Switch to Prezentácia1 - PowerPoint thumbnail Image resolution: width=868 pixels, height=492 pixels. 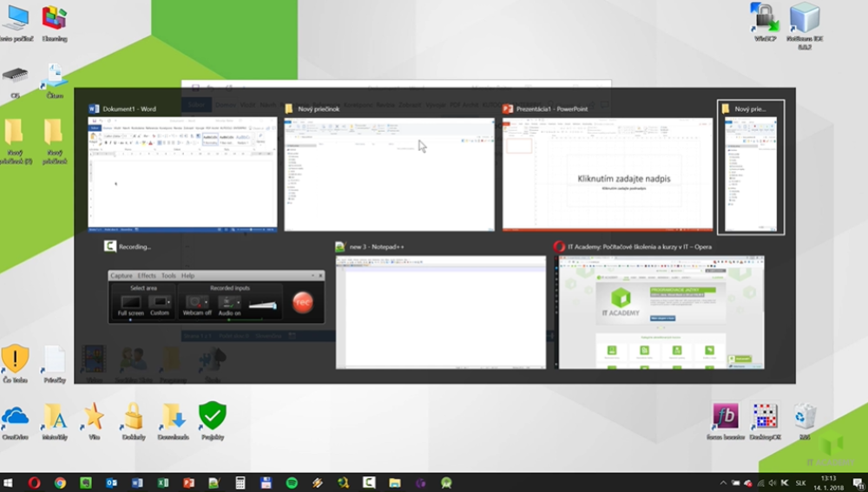[x=606, y=174]
